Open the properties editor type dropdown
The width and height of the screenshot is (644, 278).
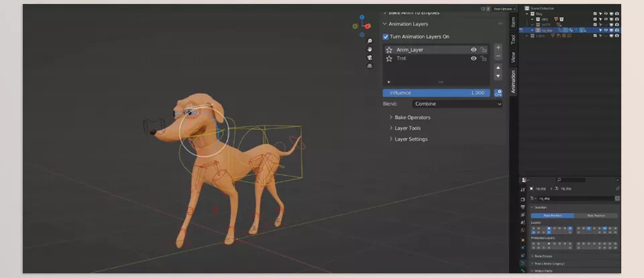525,180
